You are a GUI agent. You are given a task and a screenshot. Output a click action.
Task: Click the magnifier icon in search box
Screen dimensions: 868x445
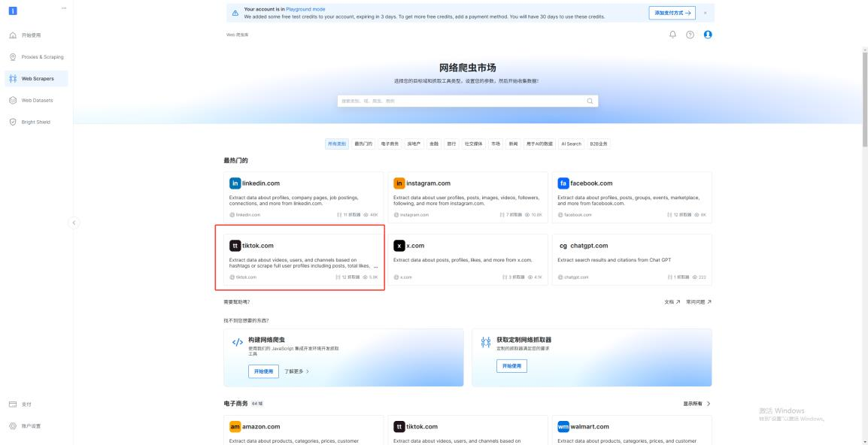coord(590,101)
